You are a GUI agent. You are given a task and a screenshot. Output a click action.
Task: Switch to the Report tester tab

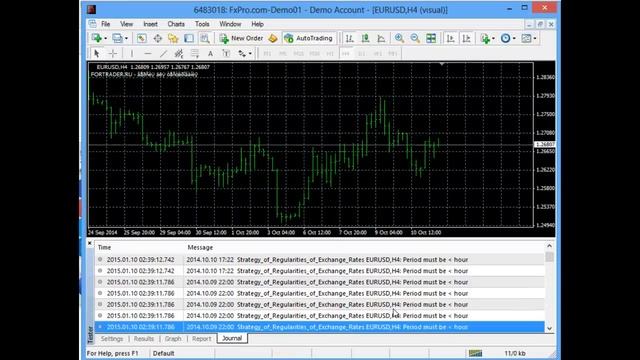pos(202,339)
